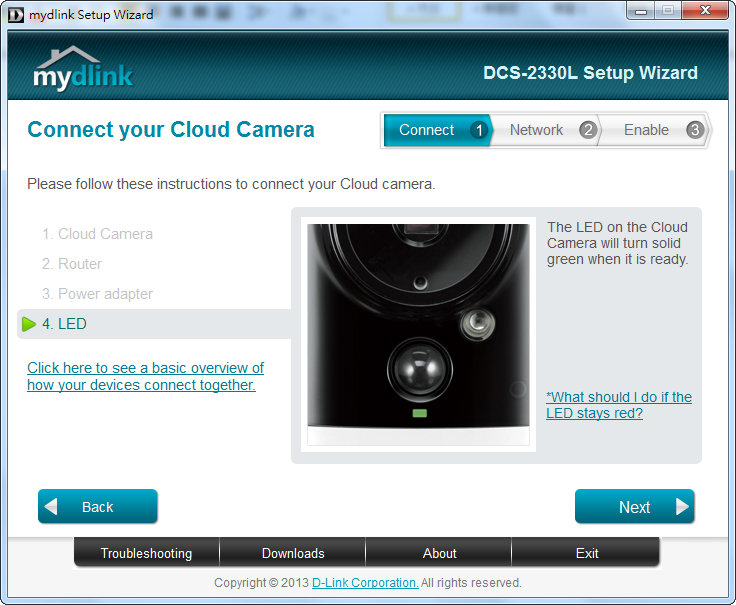Click the green arrow beside LED step
The width and height of the screenshot is (736, 605).
pos(29,324)
